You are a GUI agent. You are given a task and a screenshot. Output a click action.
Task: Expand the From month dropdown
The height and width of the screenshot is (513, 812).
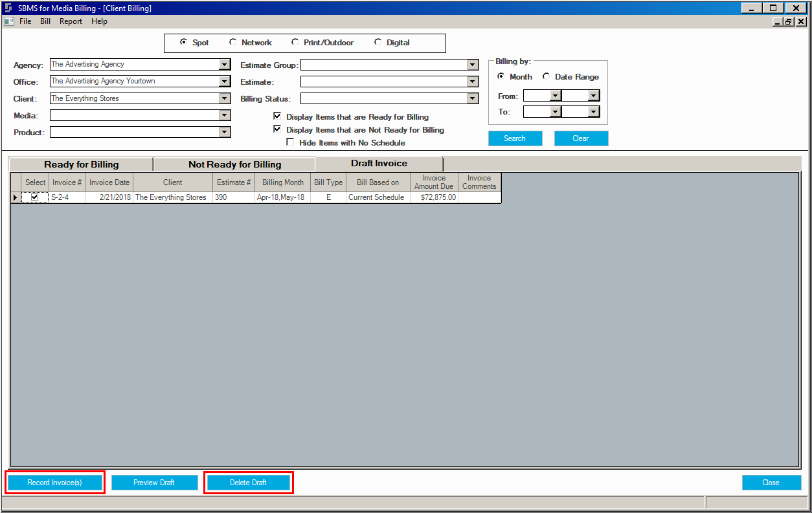click(x=555, y=96)
